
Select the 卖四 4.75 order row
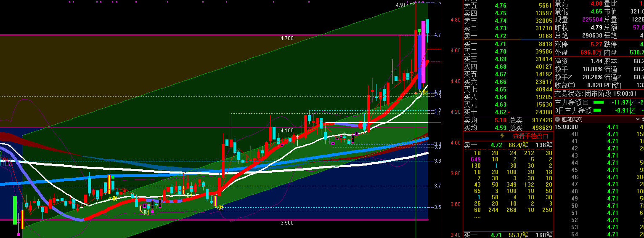(x=508, y=13)
